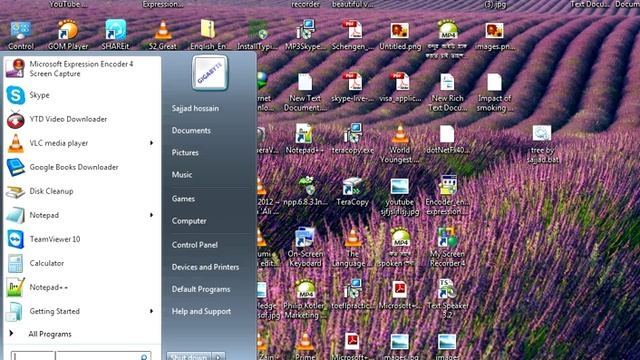
Task: Select images.pn... desktop file
Action: [495, 36]
